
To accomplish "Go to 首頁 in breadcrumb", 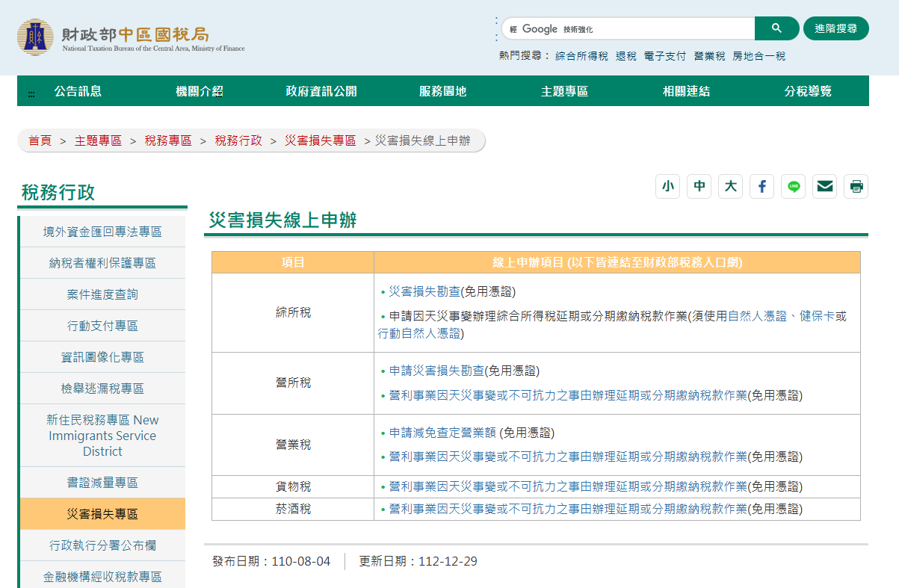I will click(40, 140).
